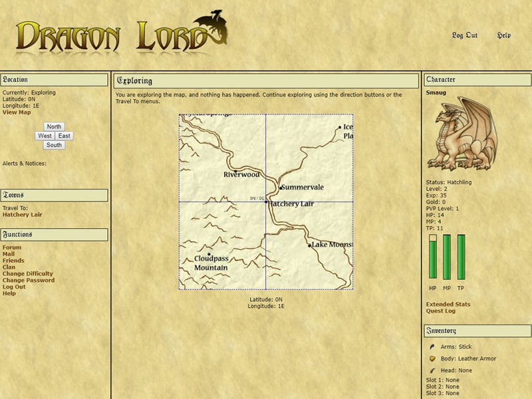
Task: Click the Head slot icon in Inventory
Action: (431, 370)
